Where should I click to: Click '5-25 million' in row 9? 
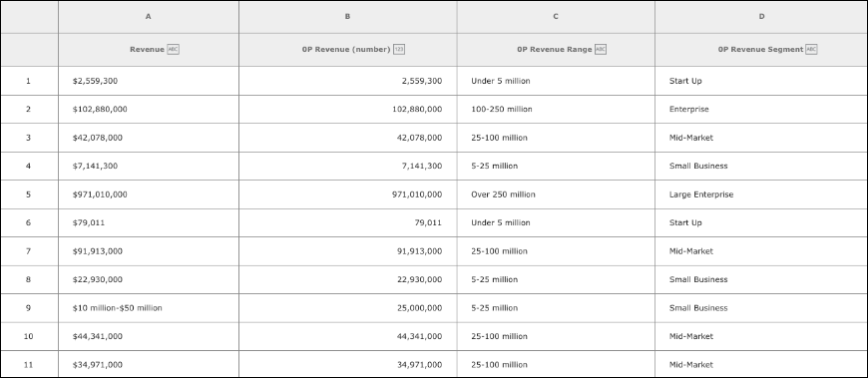coord(556,308)
